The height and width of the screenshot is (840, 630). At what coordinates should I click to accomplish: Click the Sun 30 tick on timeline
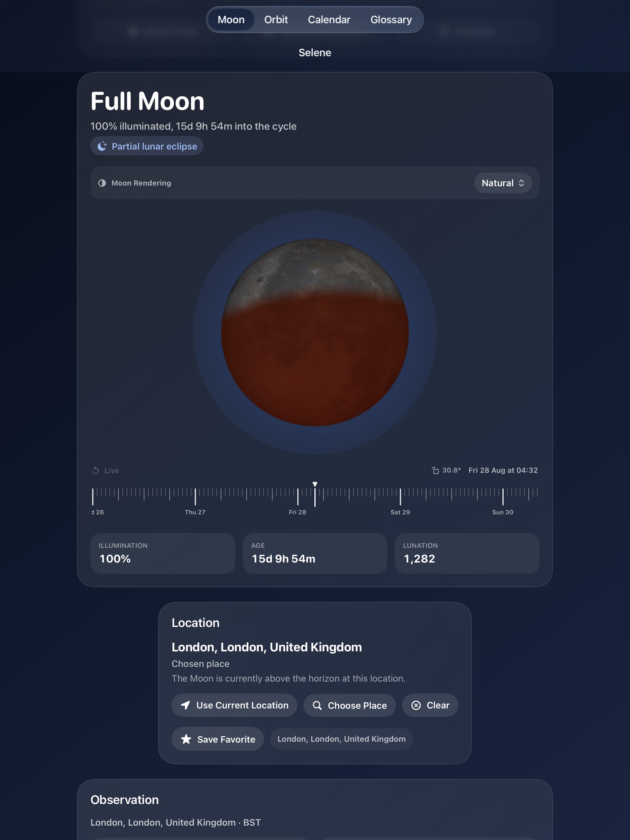point(503,497)
